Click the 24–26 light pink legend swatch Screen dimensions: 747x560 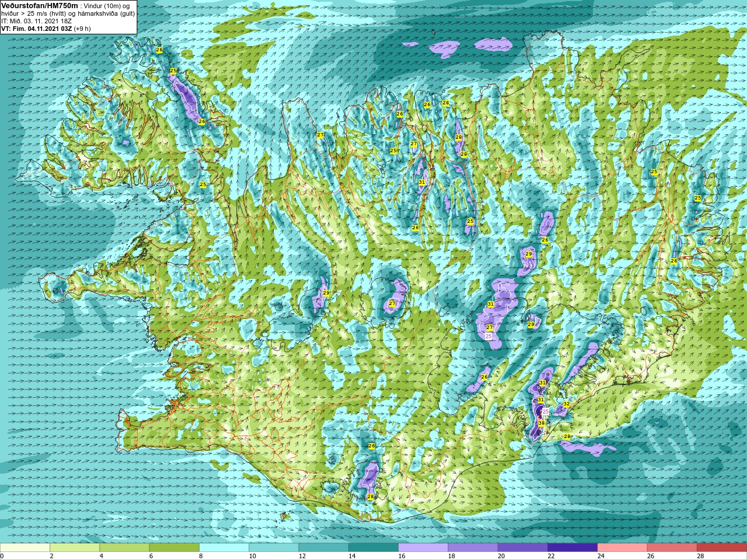tap(623, 548)
